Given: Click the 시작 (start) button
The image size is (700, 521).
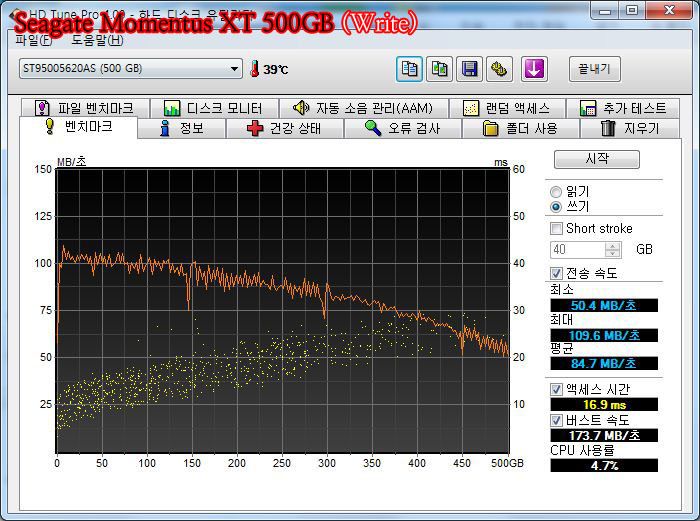Looking at the screenshot, I should click(x=596, y=159).
